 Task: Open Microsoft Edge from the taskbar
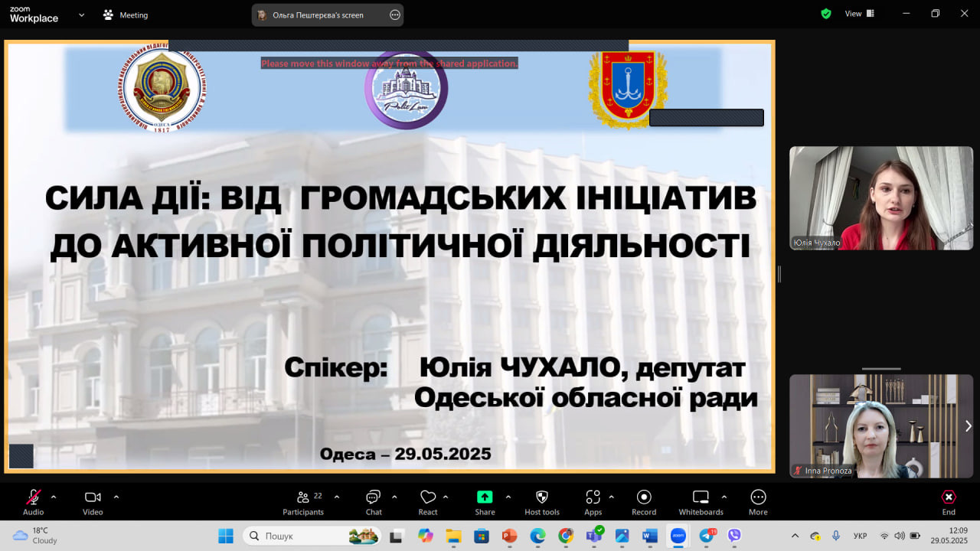[537, 536]
